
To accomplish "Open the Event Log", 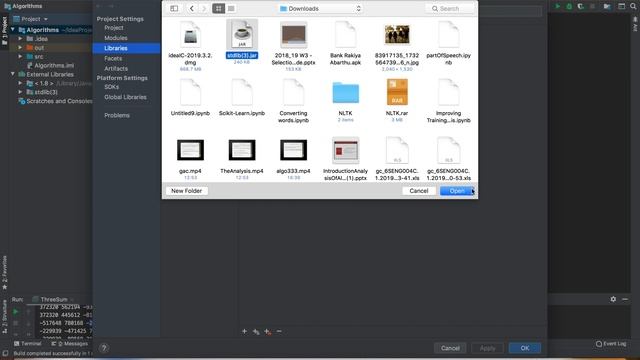I will (x=611, y=344).
